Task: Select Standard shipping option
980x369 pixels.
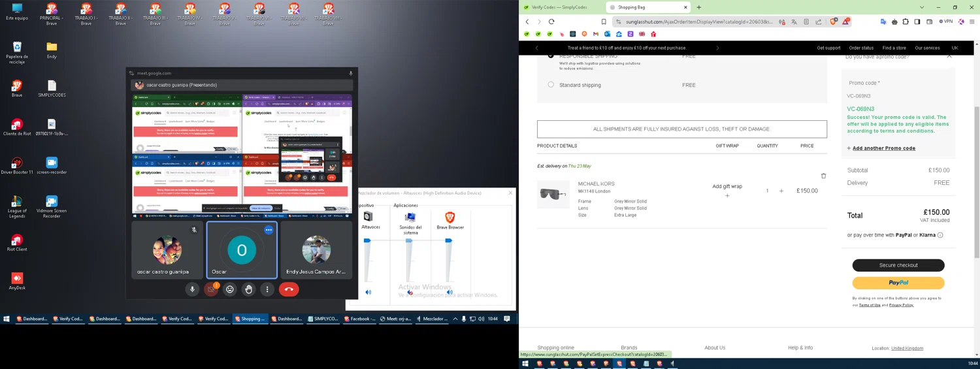Action: [551, 85]
